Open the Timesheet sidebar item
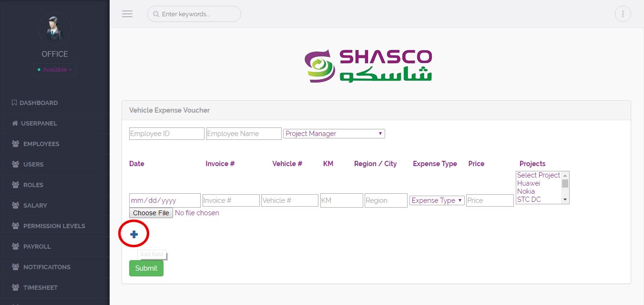The width and height of the screenshot is (644, 305). (40, 287)
